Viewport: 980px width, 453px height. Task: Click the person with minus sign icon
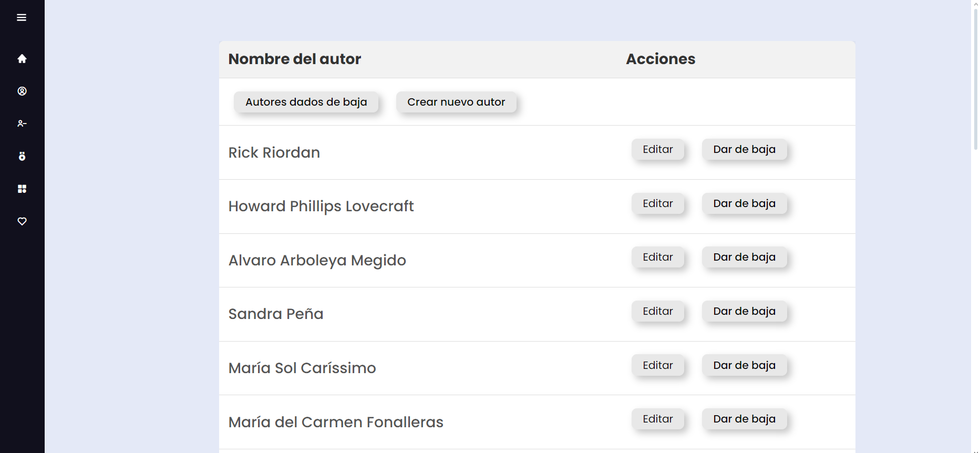click(22, 124)
